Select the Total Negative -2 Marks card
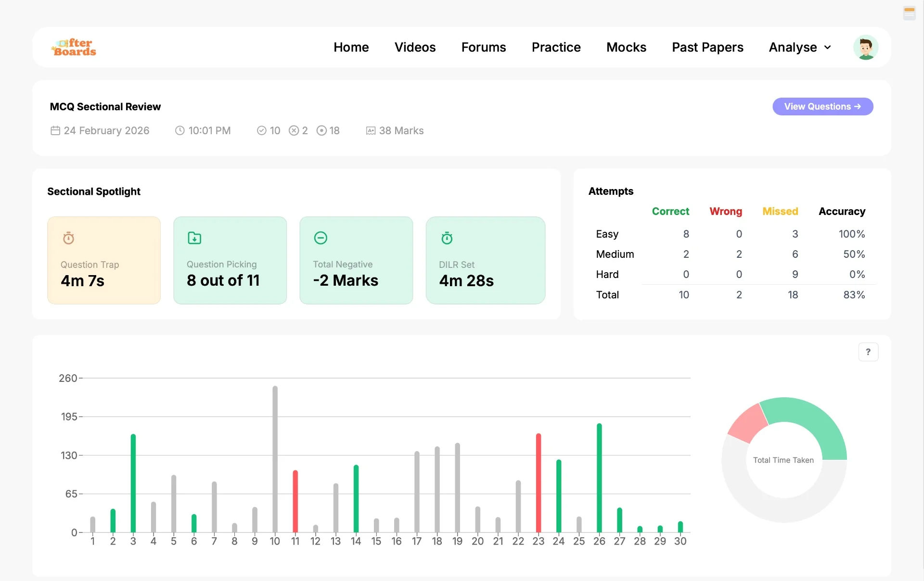This screenshot has height=581, width=924. (356, 260)
